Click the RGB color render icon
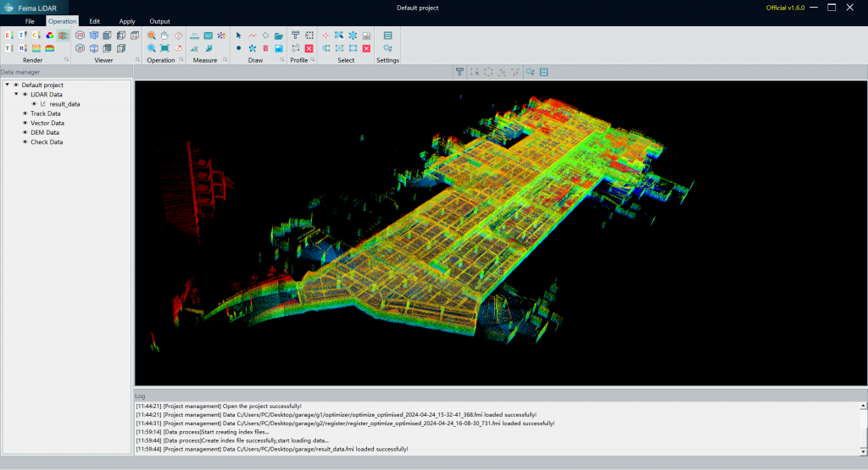The height and width of the screenshot is (470, 868). pos(50,36)
